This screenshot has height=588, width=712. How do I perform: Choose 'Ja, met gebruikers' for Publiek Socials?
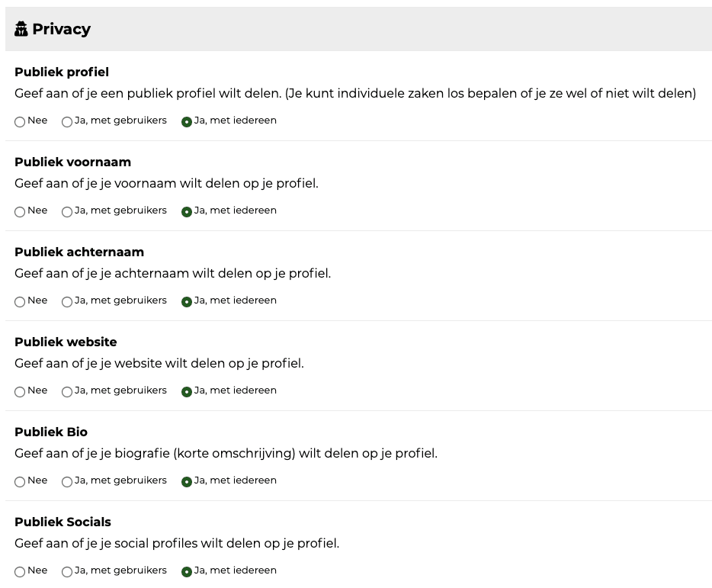pos(67,572)
